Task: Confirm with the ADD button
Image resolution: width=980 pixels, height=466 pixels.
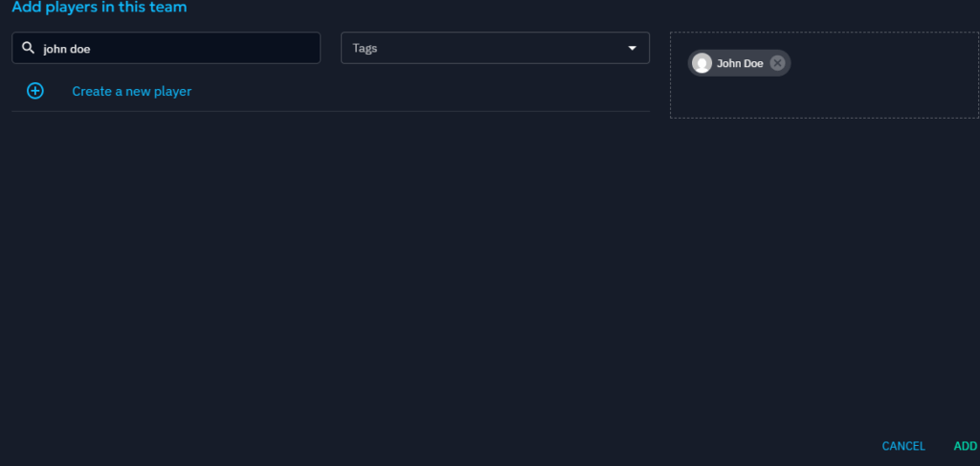Action: click(x=965, y=446)
